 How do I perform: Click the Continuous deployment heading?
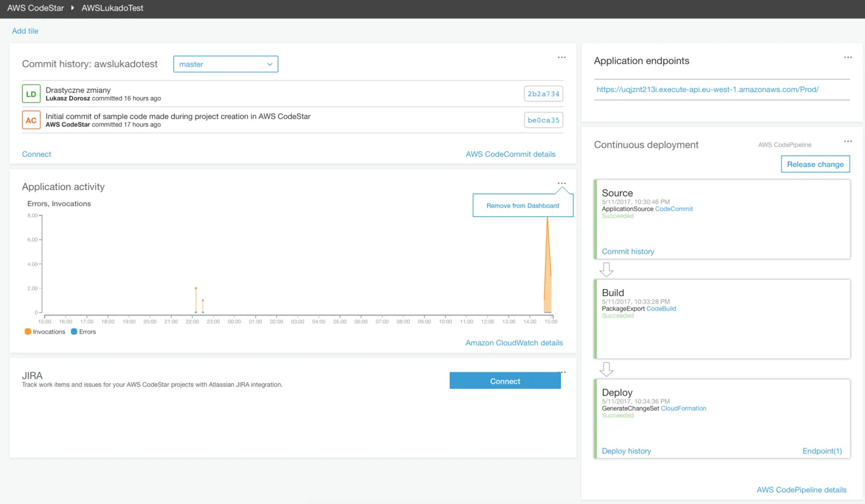point(646,145)
